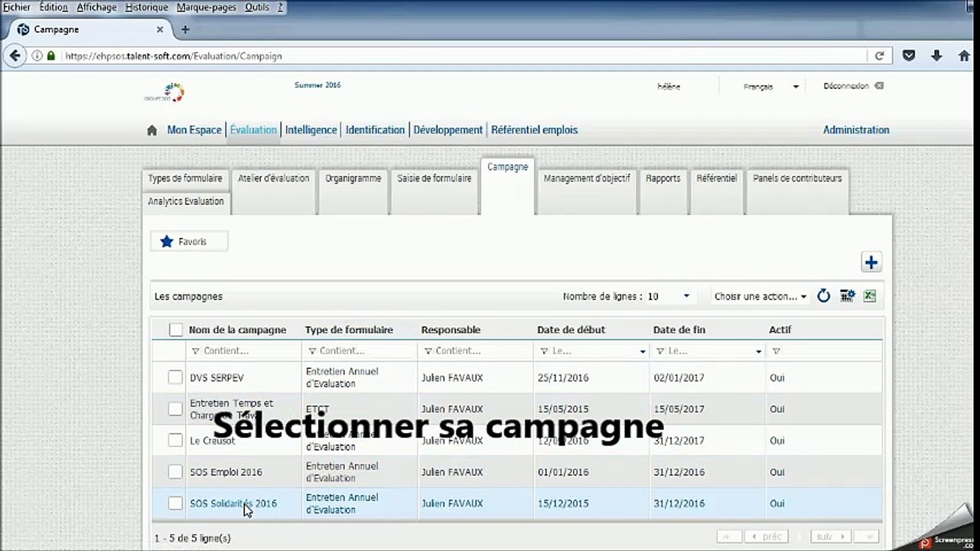This screenshot has width=980, height=551.
Task: Check the SOS Solidarités 2016 row checkbox
Action: pos(175,504)
